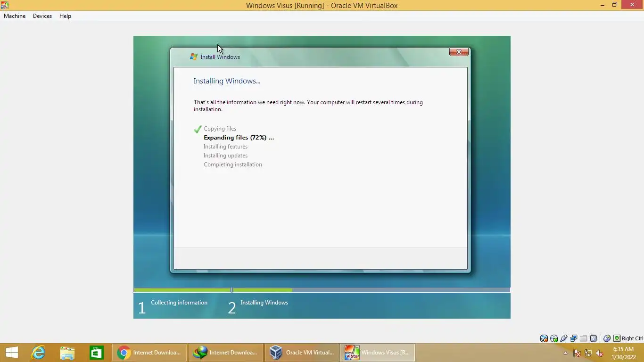The width and height of the screenshot is (644, 362).
Task: Close the Install Windows dialog with red X
Action: pos(459,52)
